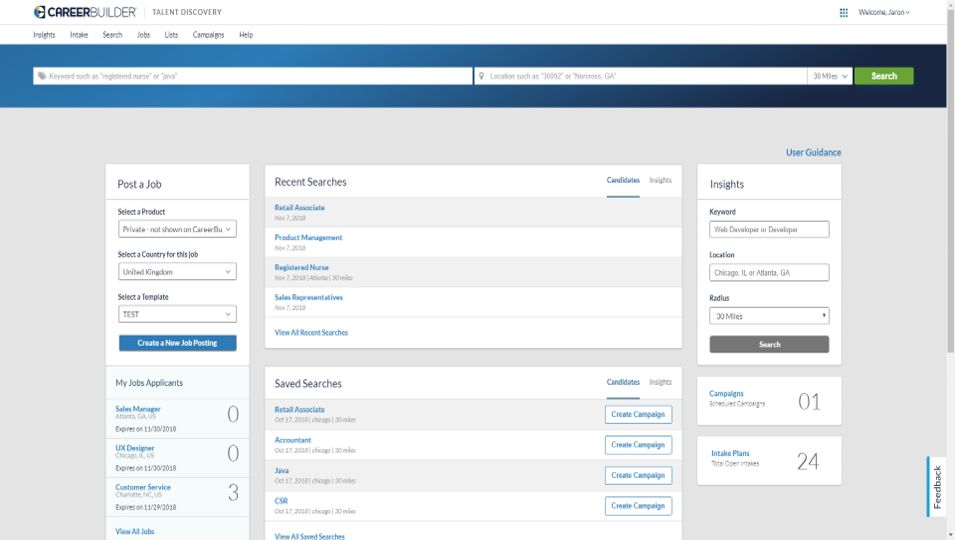Open the Select a Product dropdown
The height and width of the screenshot is (540, 955).
(177, 229)
